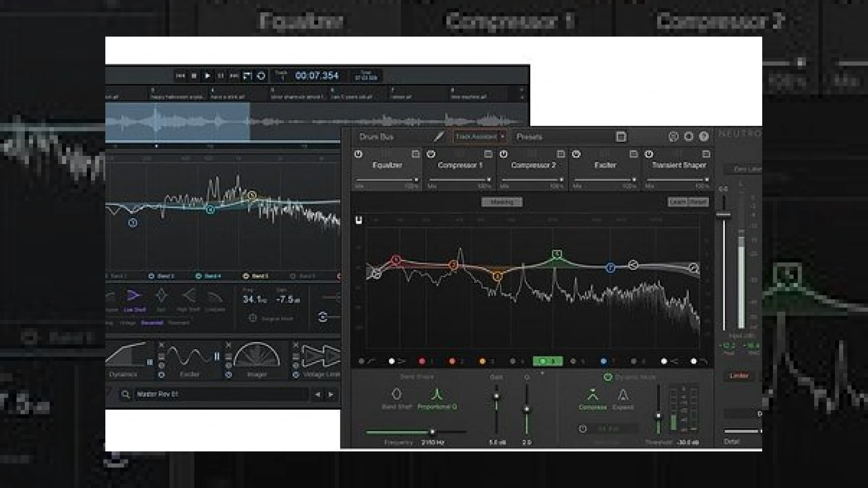
Task: Adjust the Equalizer Mix slider
Action: pyautogui.click(x=387, y=180)
